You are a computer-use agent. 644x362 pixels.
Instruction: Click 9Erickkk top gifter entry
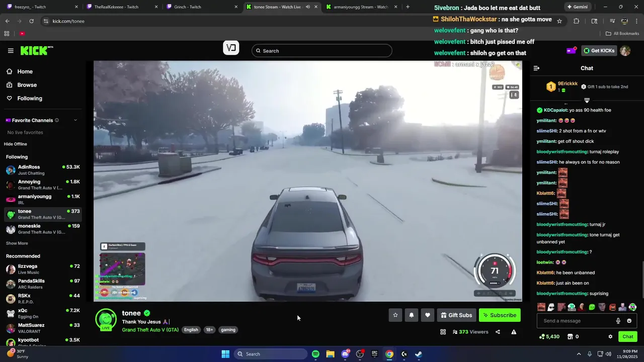562,86
